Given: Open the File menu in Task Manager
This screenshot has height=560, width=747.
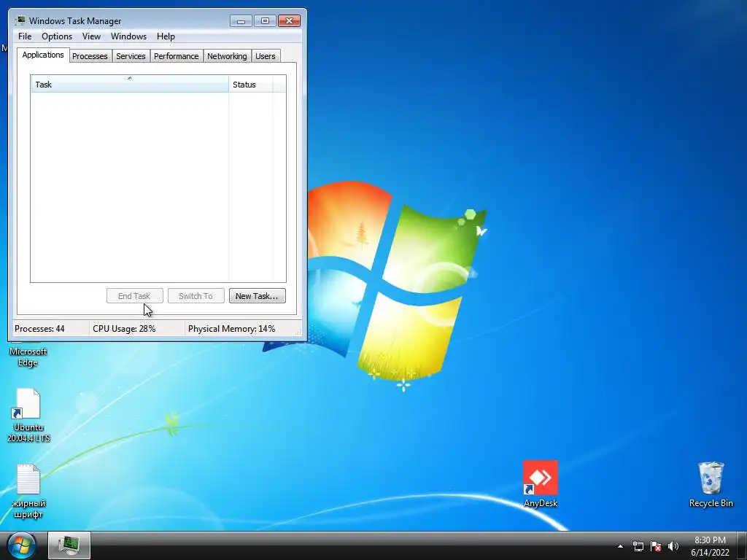Looking at the screenshot, I should [x=25, y=36].
